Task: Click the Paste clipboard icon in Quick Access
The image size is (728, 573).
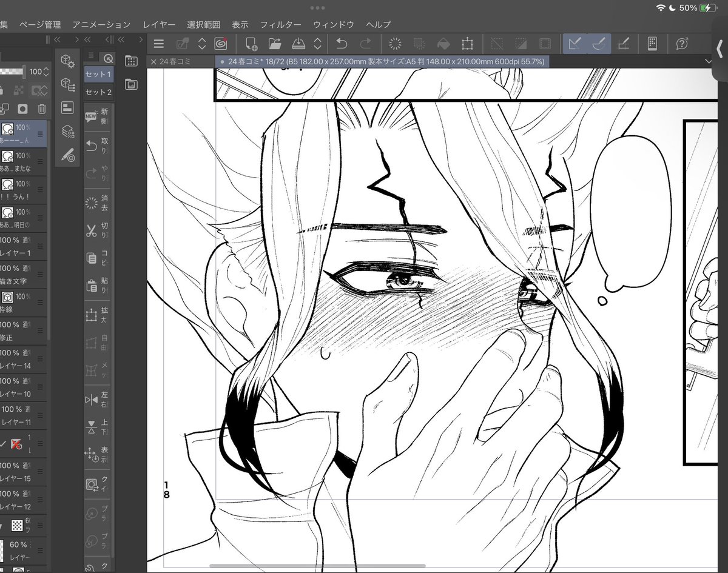Action: 91,286
